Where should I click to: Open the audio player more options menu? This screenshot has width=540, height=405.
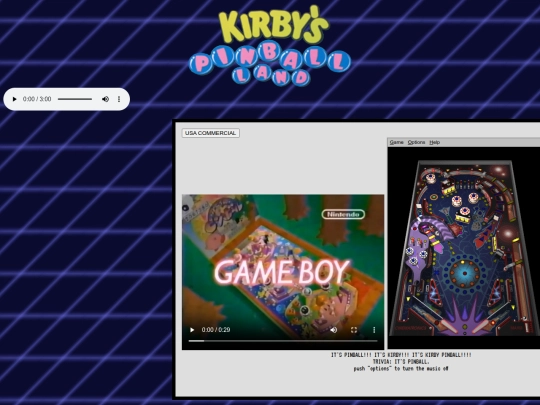[119, 99]
